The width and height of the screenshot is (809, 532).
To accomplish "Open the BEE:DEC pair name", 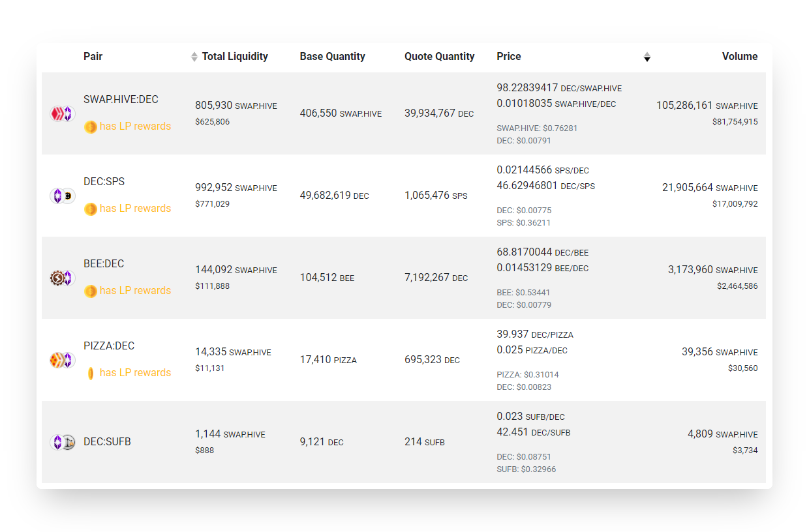I will point(104,263).
